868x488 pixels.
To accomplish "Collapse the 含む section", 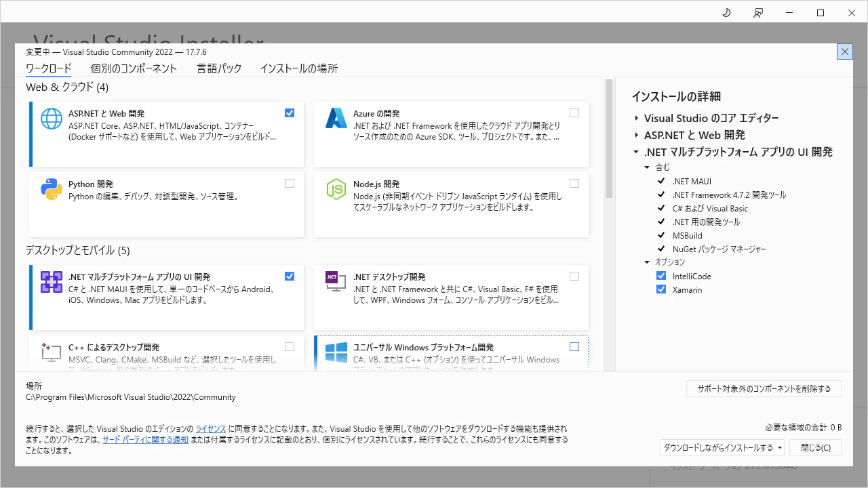I will [647, 167].
